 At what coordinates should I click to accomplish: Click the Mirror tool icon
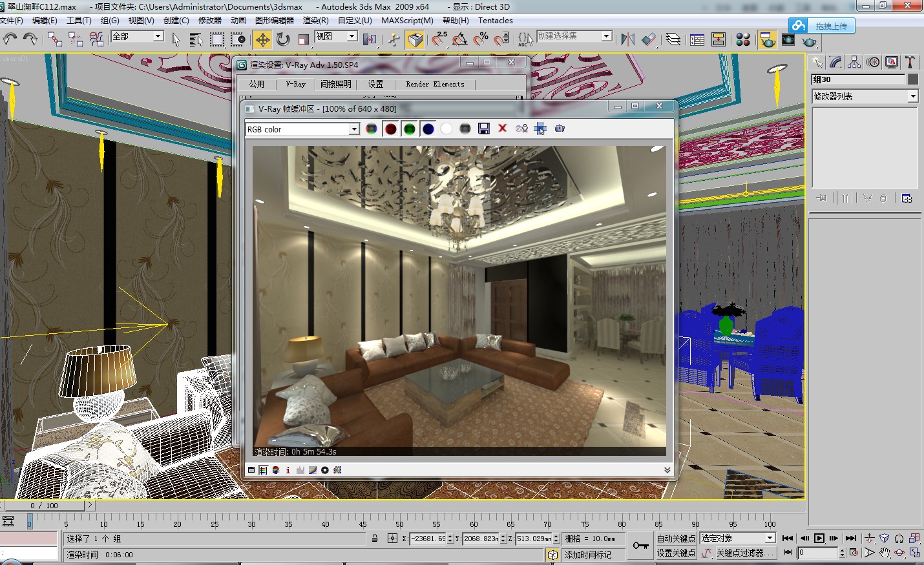pyautogui.click(x=627, y=39)
